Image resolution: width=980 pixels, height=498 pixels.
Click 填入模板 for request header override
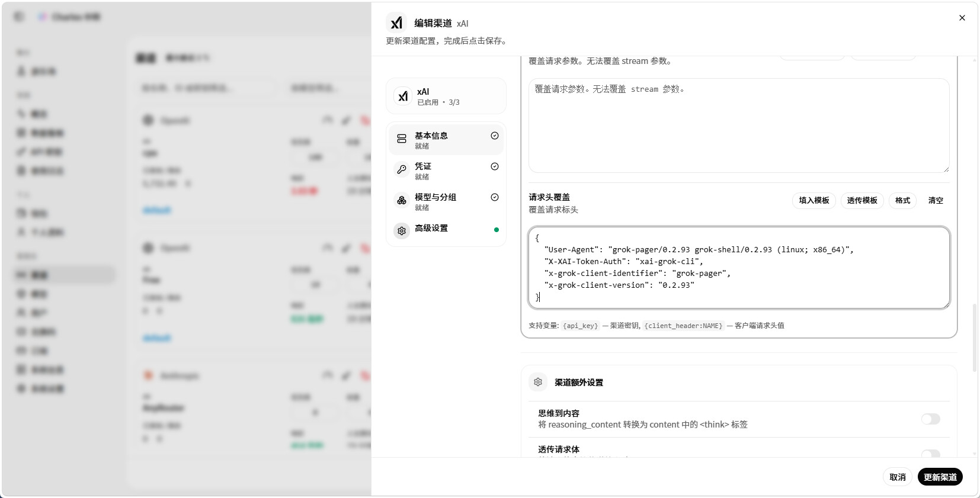tap(814, 201)
